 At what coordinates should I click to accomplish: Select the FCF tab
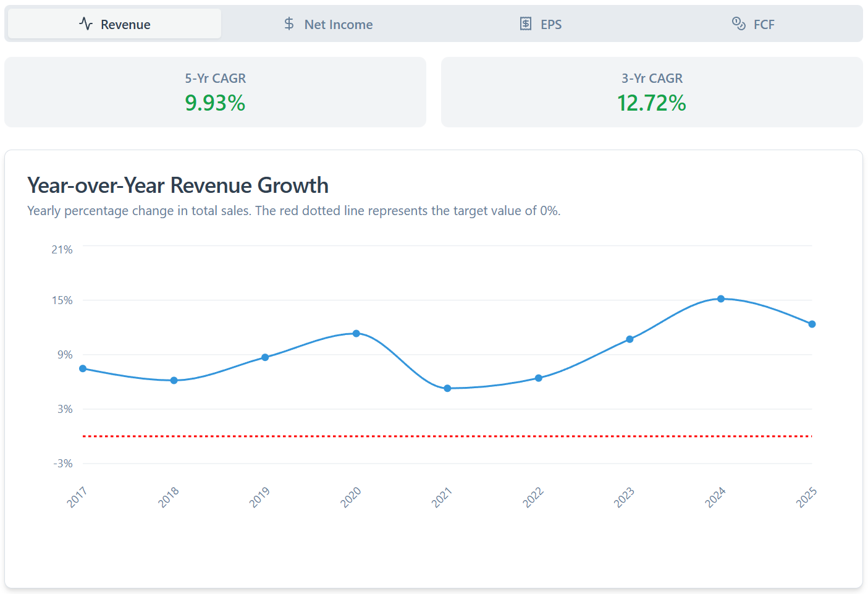[x=754, y=24]
